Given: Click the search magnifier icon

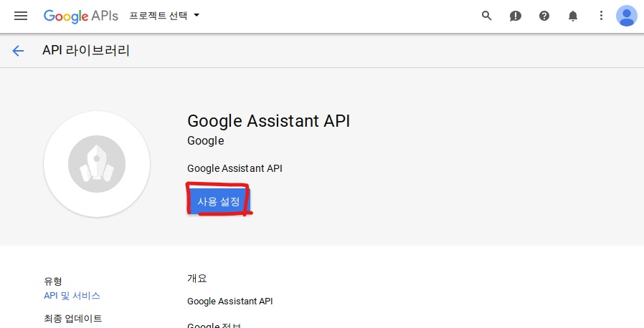Looking at the screenshot, I should tap(487, 16).
